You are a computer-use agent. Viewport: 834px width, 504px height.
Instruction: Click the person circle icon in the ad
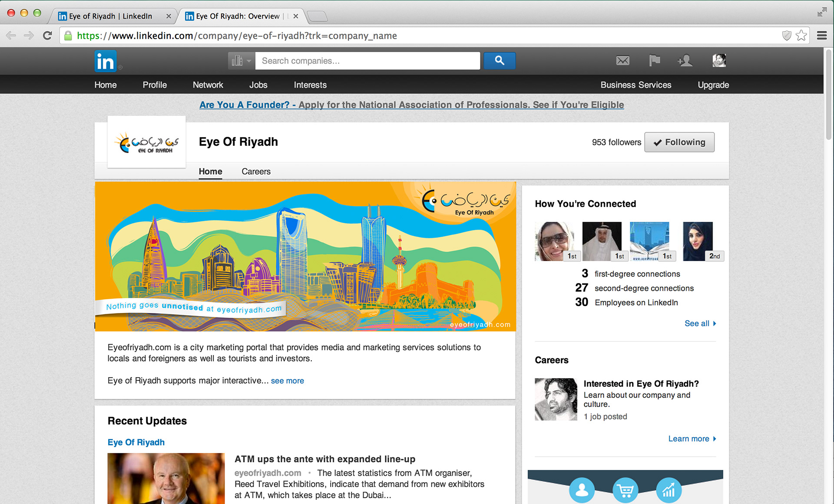[x=582, y=490]
